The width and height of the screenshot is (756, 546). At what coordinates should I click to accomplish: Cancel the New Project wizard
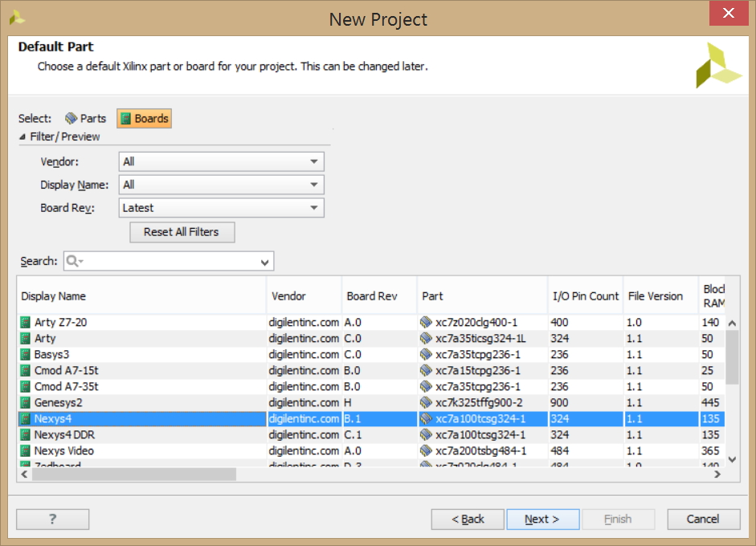704,519
